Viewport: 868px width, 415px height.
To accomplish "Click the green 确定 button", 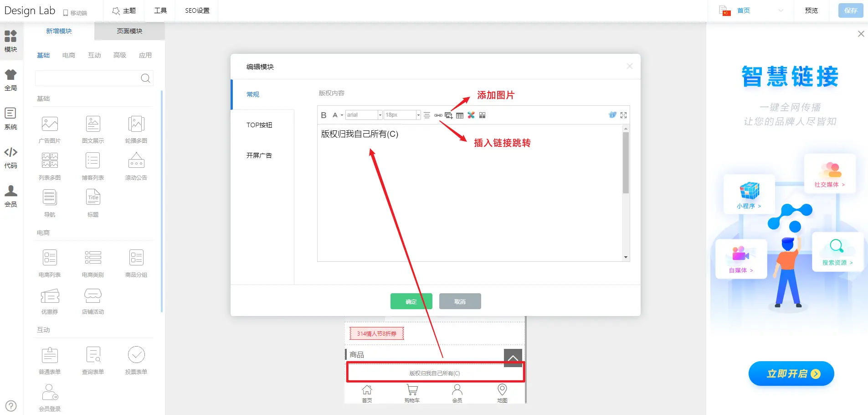I will tap(411, 301).
